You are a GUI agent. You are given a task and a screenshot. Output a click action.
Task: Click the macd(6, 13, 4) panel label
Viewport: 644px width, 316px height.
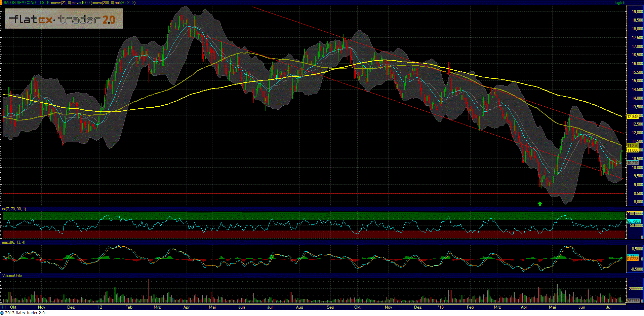click(x=14, y=242)
